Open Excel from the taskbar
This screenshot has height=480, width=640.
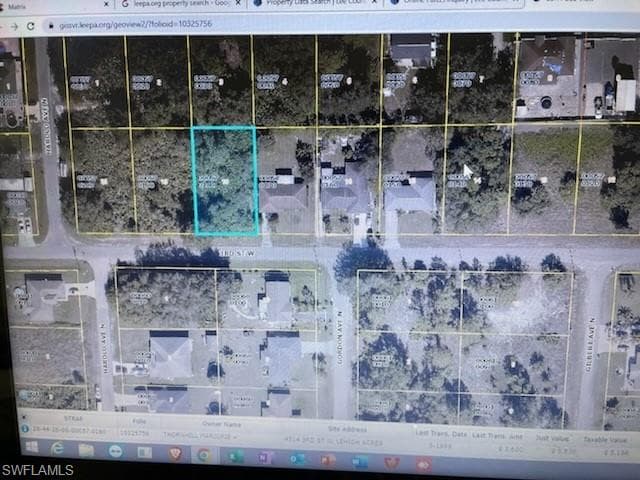[236, 456]
